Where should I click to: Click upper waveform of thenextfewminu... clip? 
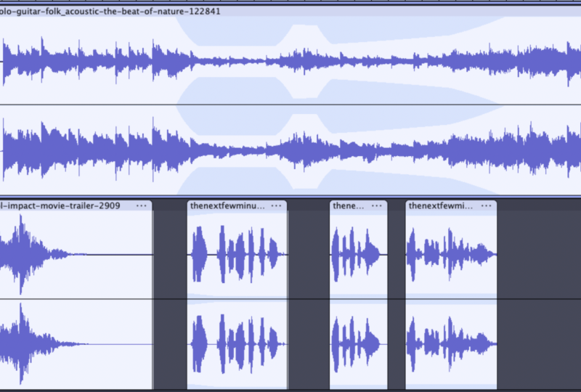pos(237,255)
